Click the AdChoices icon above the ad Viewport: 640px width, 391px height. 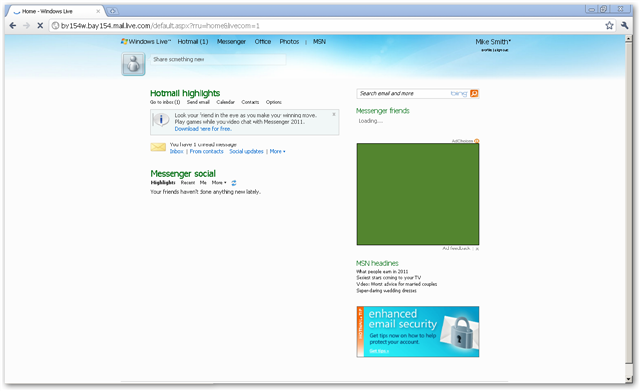(x=477, y=141)
